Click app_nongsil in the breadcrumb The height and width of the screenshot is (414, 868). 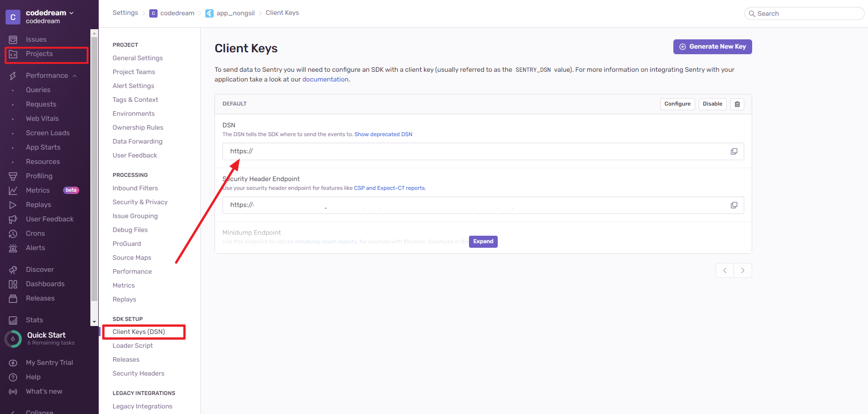coord(235,13)
